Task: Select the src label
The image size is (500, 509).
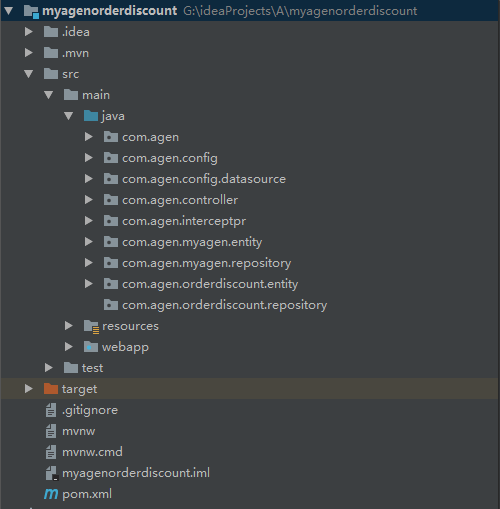Action: 71,74
